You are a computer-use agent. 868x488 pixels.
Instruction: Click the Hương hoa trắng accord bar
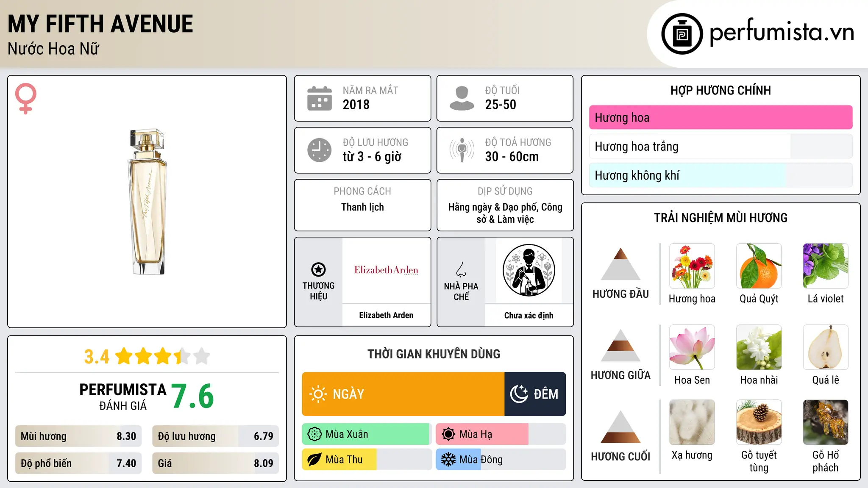click(721, 146)
